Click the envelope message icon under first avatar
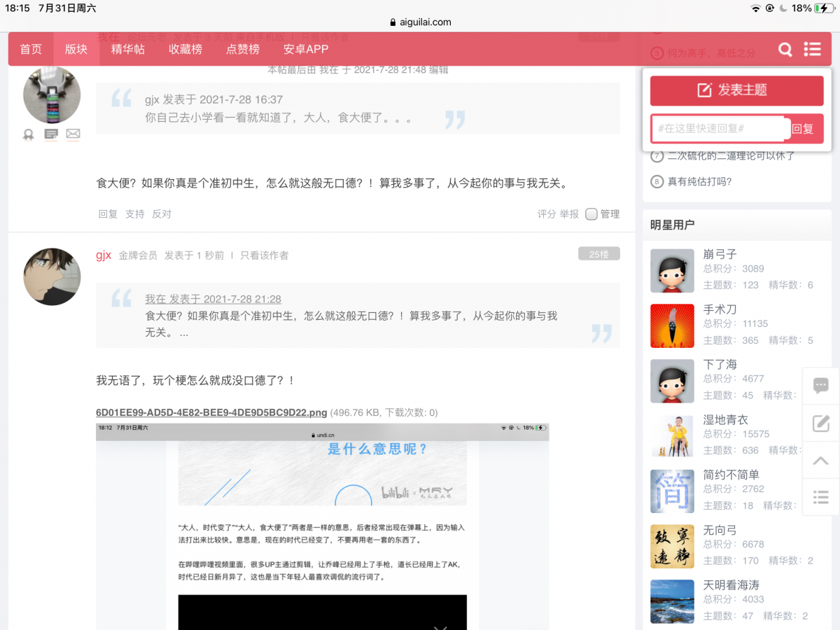The image size is (840, 630). point(73,134)
